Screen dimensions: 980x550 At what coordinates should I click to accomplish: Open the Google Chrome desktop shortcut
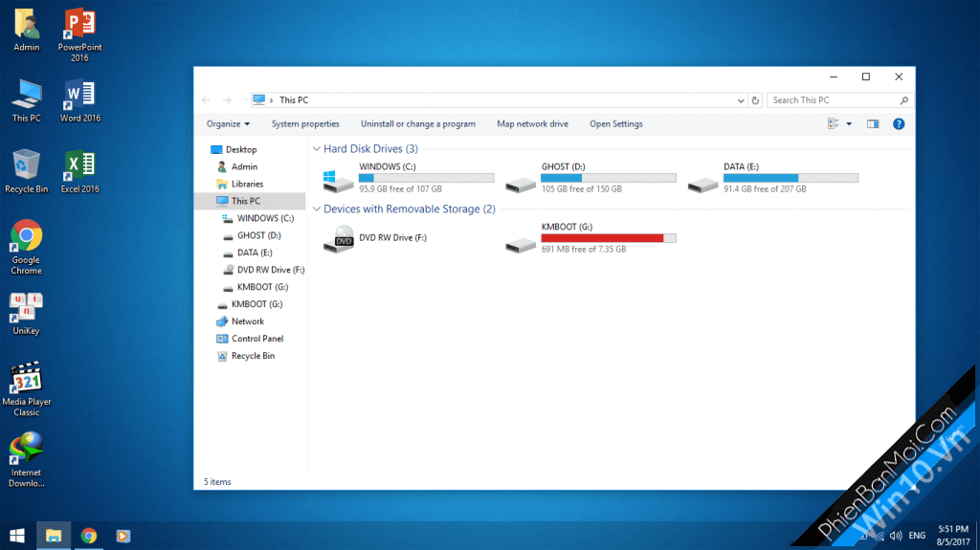26,248
